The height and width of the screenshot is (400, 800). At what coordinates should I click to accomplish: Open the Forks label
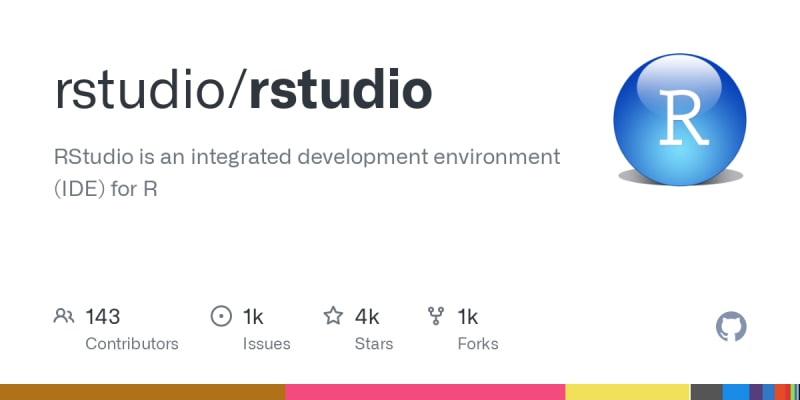(x=478, y=344)
